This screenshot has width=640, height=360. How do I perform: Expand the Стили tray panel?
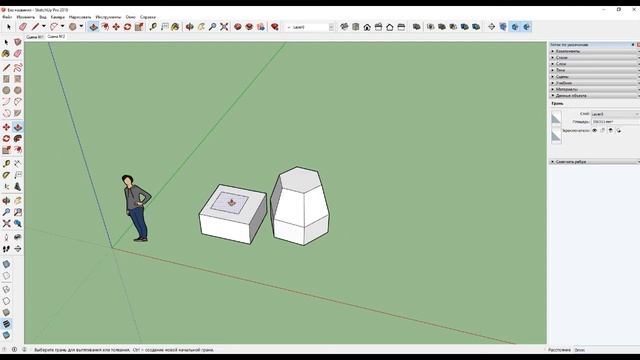594,58
